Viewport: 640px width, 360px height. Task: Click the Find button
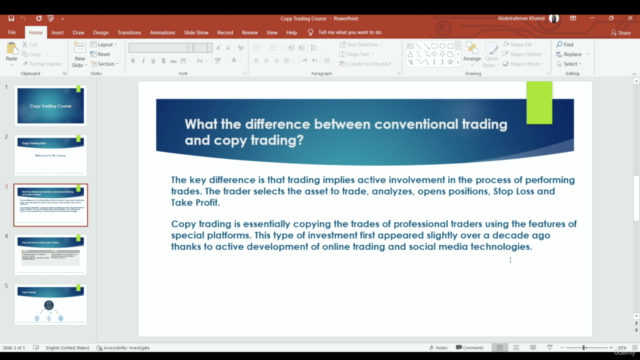[565, 44]
